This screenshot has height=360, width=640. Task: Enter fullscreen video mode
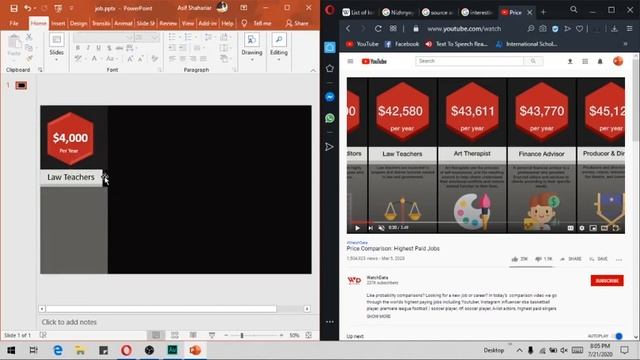616,228
